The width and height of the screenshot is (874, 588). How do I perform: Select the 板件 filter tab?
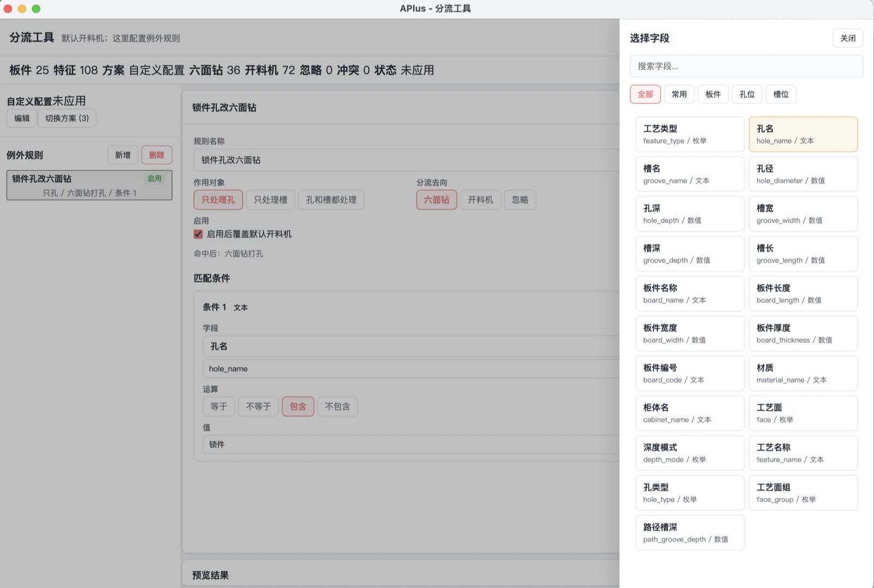[x=713, y=94]
